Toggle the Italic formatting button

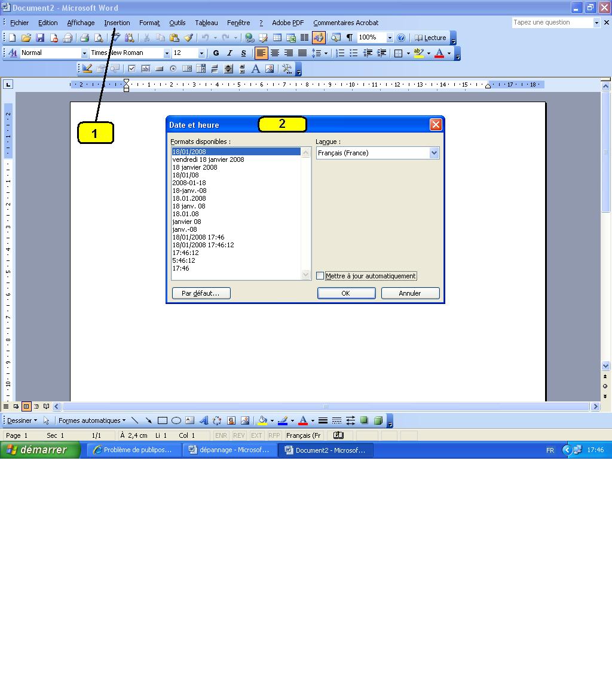click(x=229, y=53)
